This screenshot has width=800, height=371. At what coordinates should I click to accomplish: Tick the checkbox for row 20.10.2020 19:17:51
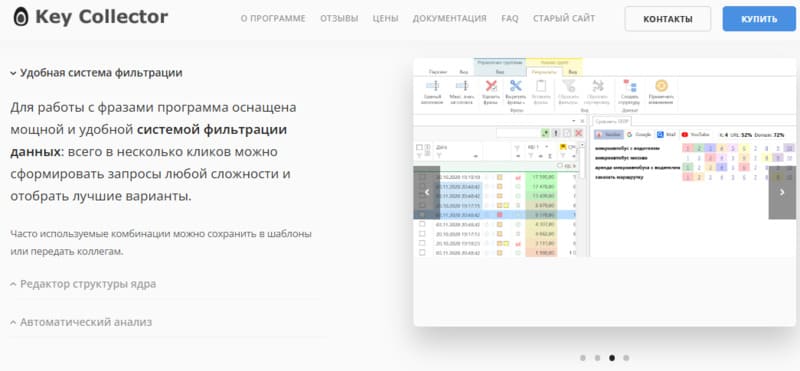422,234
